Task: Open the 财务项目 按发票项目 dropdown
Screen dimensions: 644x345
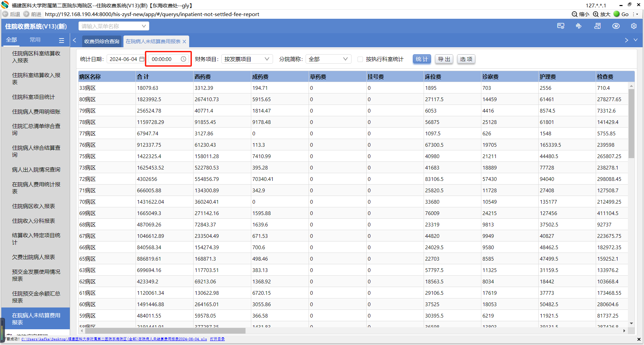Action: 247,59
